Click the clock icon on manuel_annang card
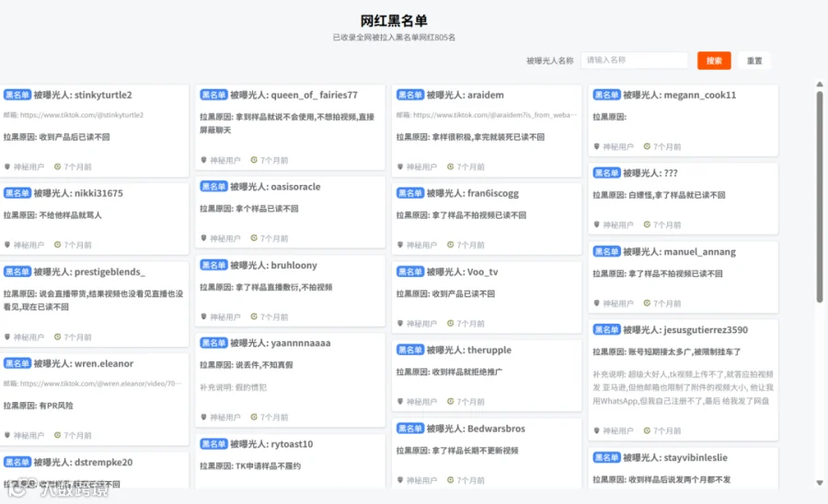 click(647, 303)
